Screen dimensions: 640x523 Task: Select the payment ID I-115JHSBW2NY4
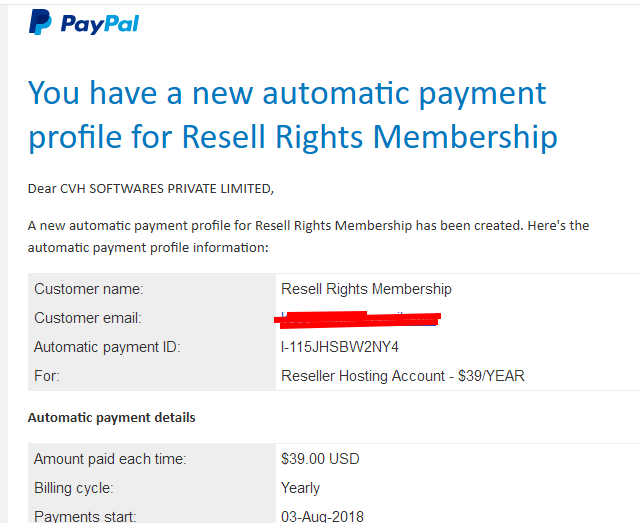coord(340,347)
